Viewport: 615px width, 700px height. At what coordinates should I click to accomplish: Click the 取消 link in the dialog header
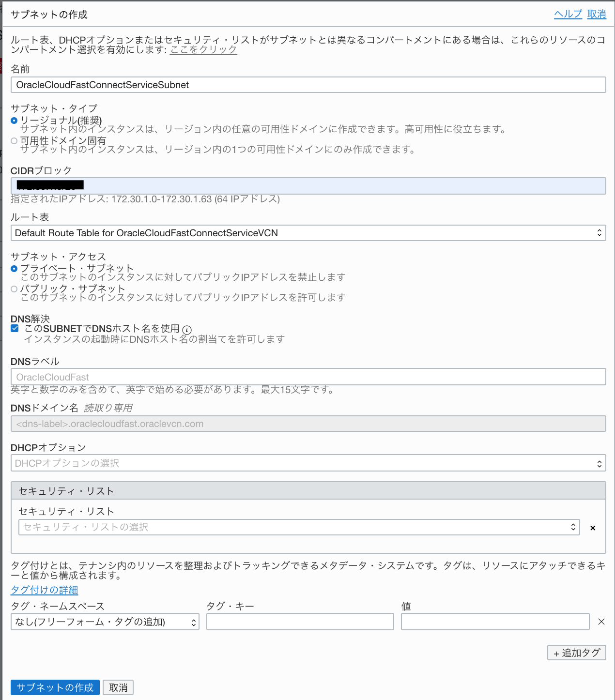(x=597, y=14)
